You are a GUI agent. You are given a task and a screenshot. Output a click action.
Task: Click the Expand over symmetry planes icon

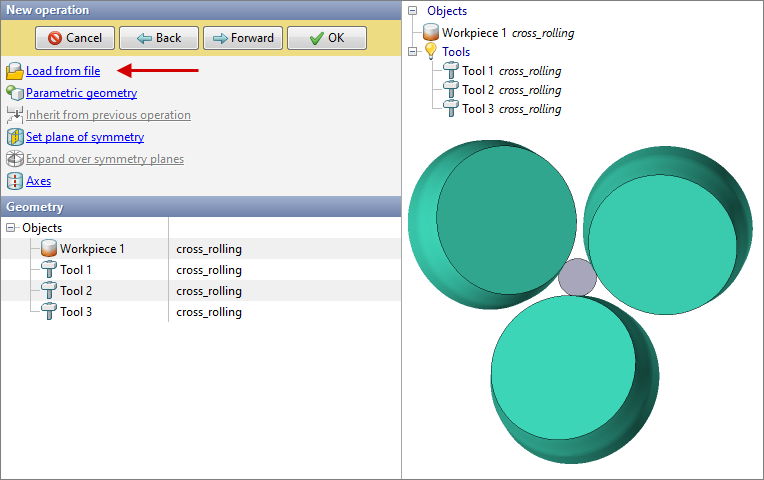pos(14,159)
